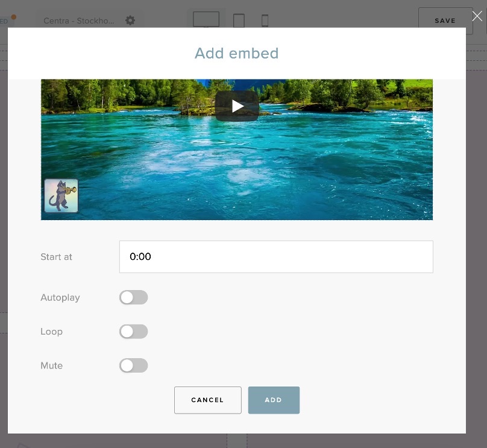Open settings gear next to Centra title
Image resolution: width=487 pixels, height=448 pixels.
coord(130,21)
